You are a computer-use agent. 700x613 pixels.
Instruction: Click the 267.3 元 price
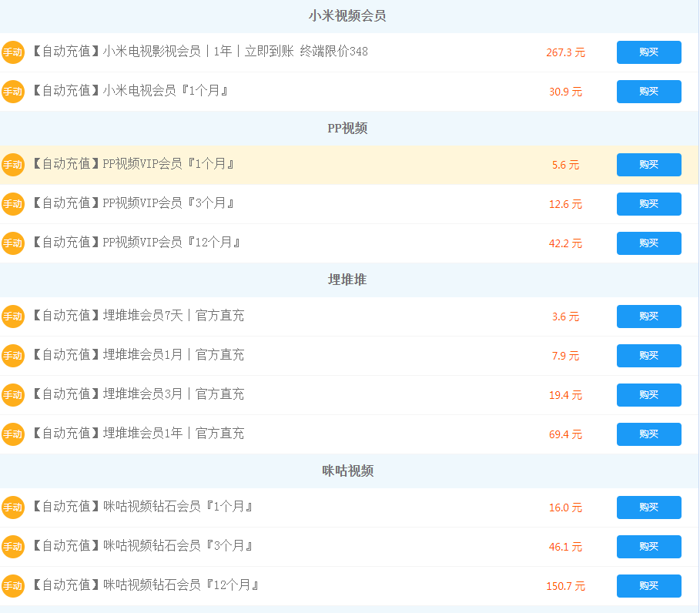point(566,52)
